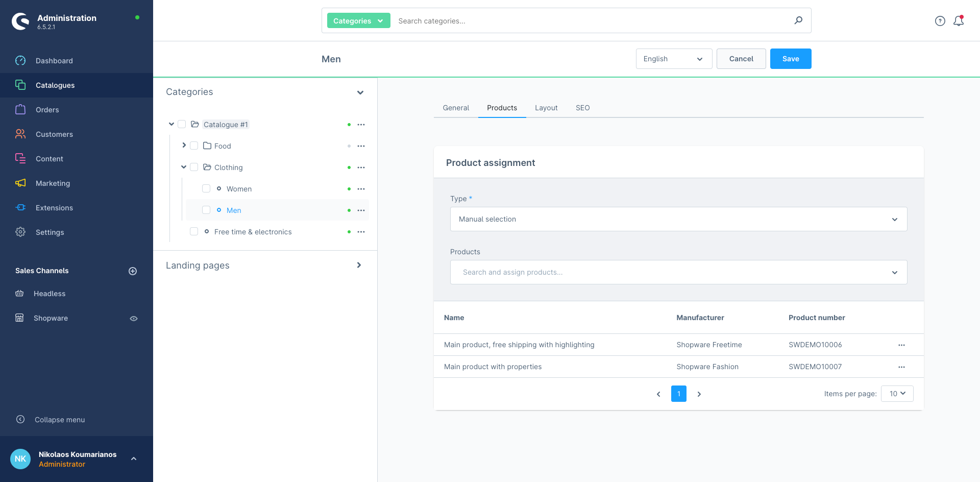Click the Collapse menu arrow icon

point(20,420)
